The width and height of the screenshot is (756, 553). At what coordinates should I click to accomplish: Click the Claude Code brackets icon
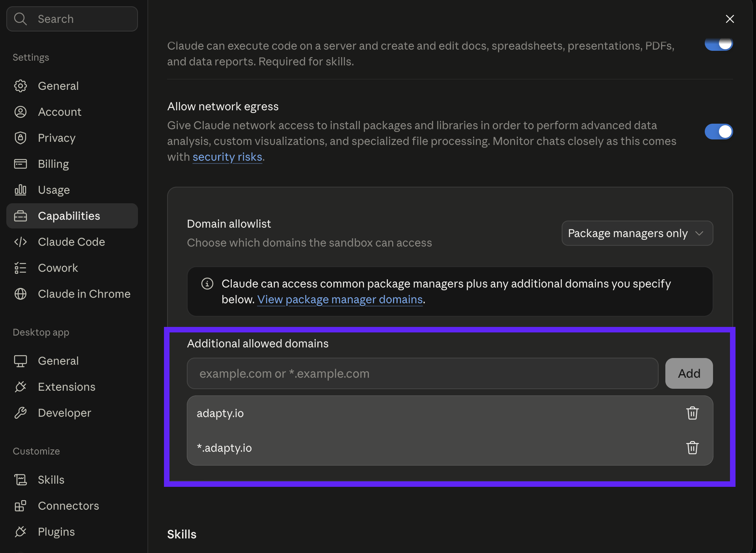coord(20,242)
